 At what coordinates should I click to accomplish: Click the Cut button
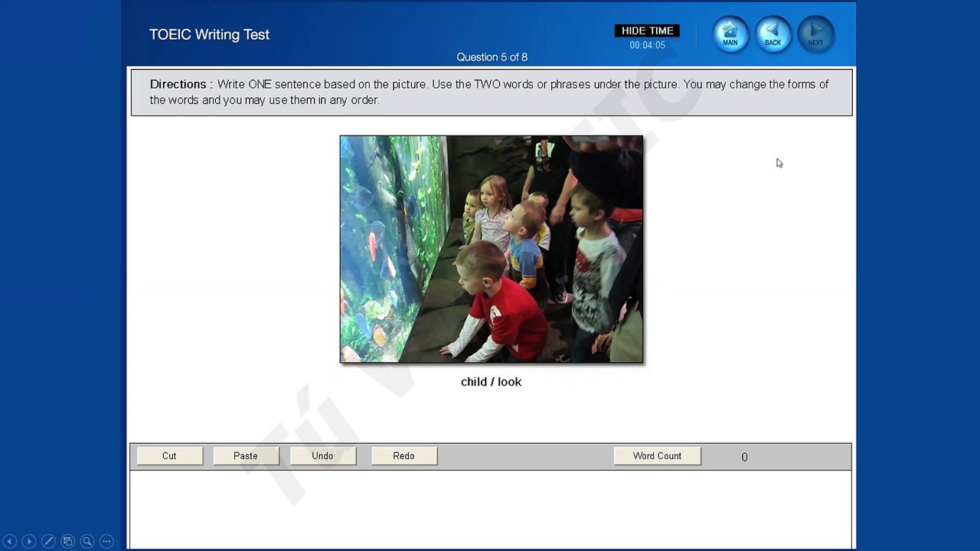(x=169, y=456)
